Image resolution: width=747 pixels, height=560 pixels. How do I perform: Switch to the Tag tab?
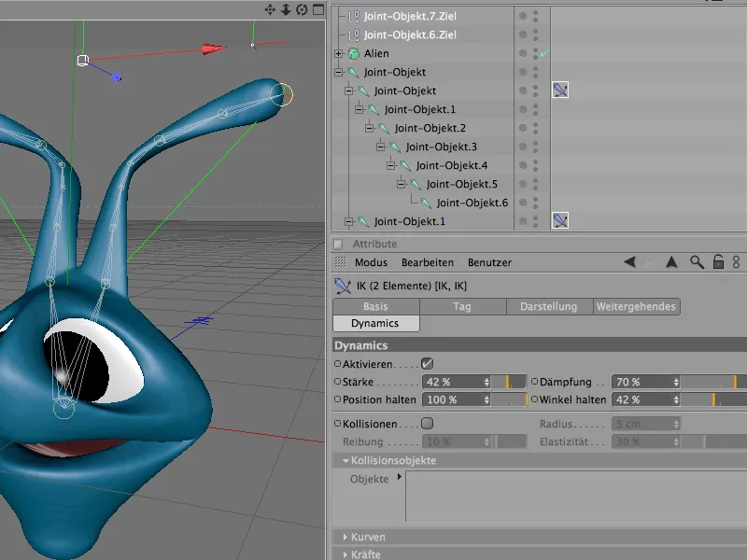click(x=462, y=307)
